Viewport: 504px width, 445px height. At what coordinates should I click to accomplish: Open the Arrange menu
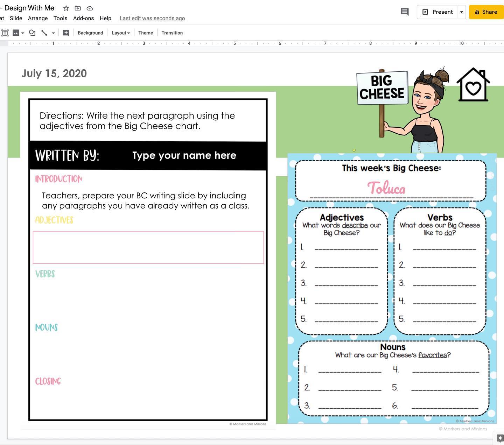[x=38, y=18]
